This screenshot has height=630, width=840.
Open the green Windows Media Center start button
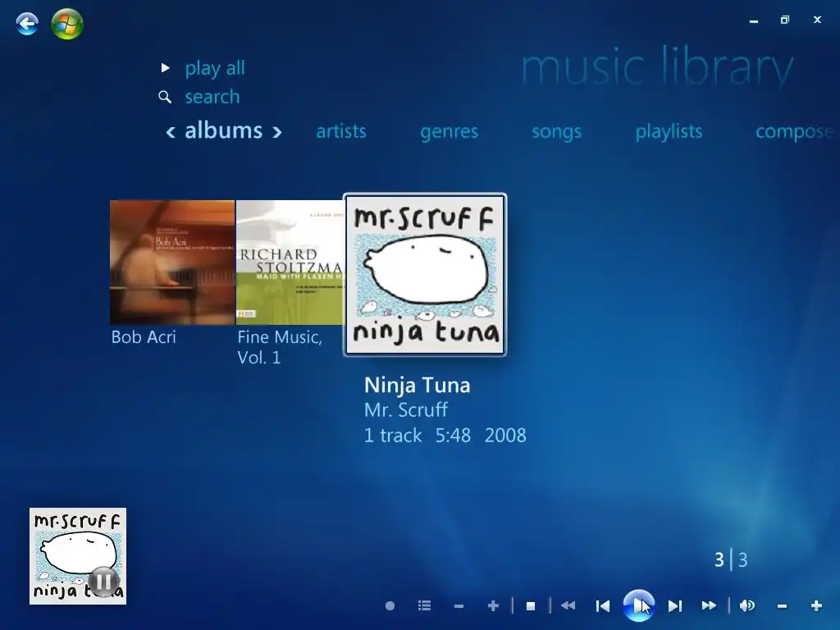point(67,24)
